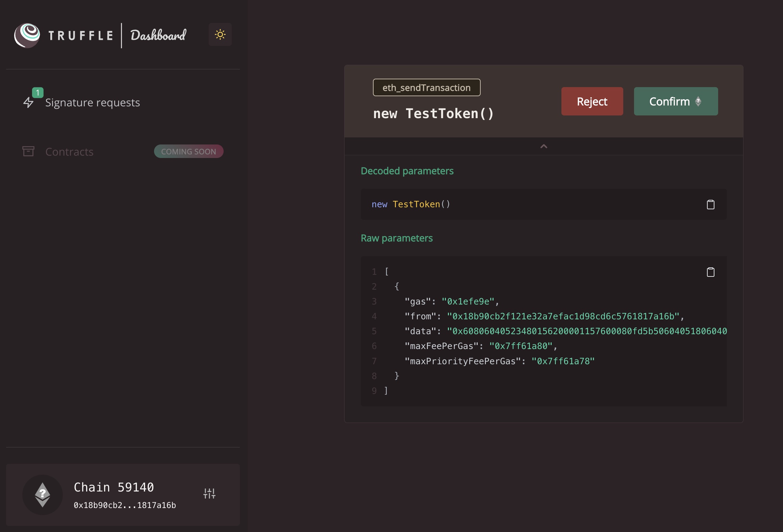
Task: Open chain settings sliders icon
Action: (x=209, y=494)
